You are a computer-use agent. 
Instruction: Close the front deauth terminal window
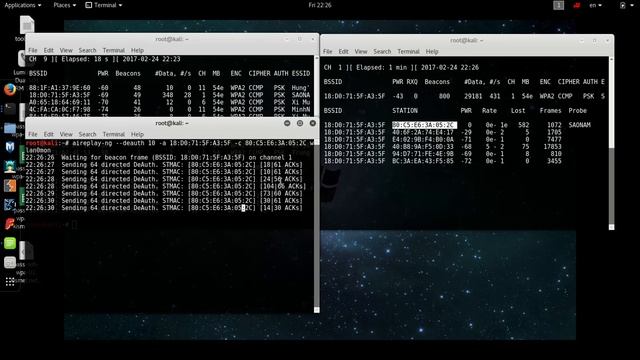pos(313,123)
